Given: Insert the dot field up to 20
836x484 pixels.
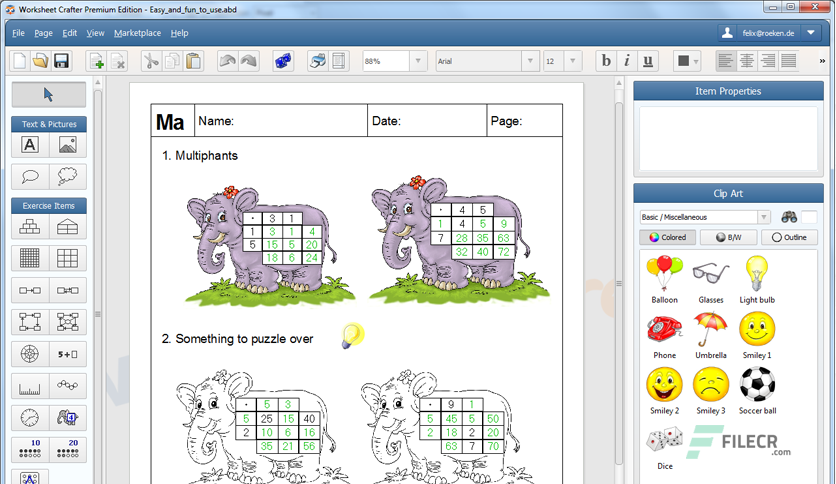Looking at the screenshot, I should 68,449.
